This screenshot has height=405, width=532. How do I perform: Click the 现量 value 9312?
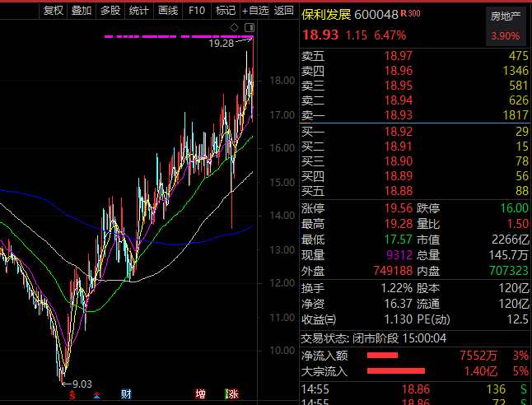399,255
